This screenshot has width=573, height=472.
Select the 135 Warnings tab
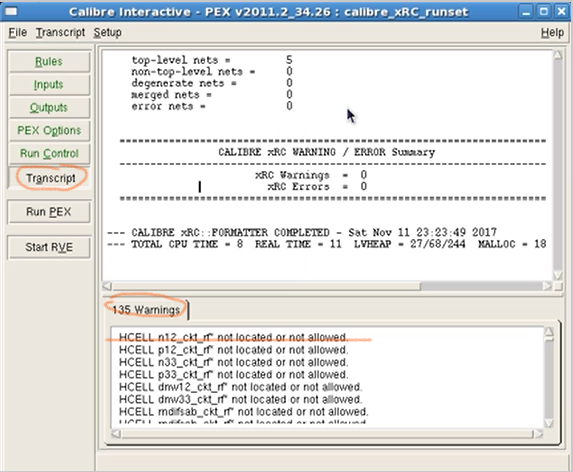click(146, 310)
